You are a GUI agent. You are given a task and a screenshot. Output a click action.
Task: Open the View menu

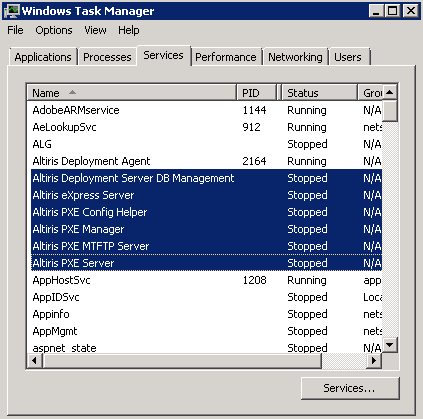(x=95, y=30)
